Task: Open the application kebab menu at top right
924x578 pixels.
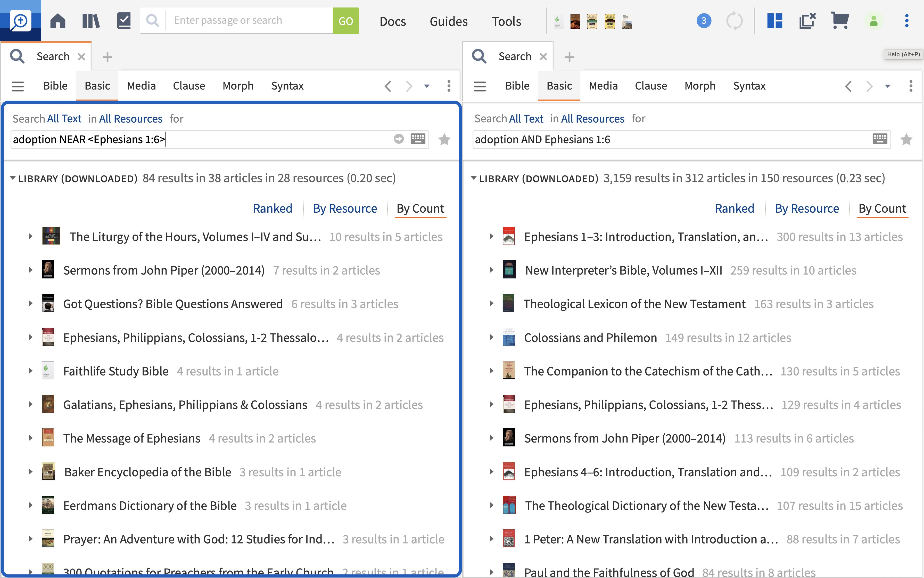Action: point(907,21)
